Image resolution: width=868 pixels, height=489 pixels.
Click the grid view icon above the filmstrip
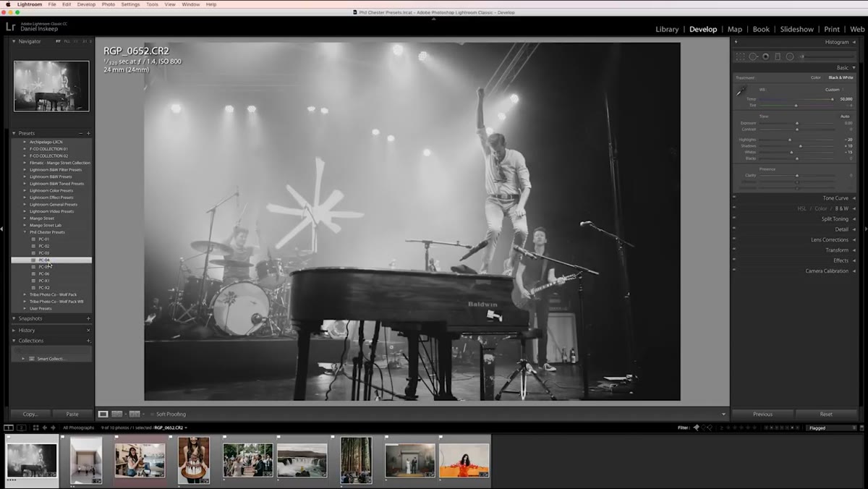(x=35, y=428)
